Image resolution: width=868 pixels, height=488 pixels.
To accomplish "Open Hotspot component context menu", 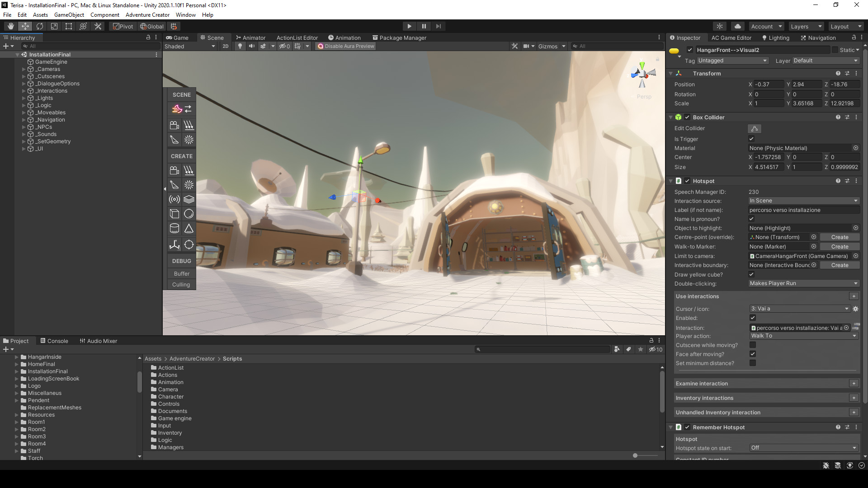I will [856, 181].
